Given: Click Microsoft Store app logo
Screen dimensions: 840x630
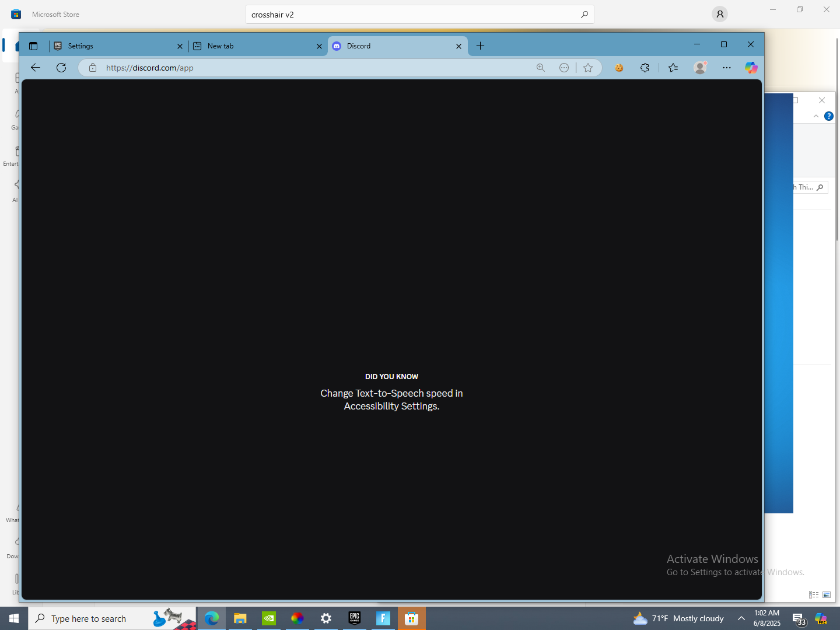Looking at the screenshot, I should tap(16, 15).
